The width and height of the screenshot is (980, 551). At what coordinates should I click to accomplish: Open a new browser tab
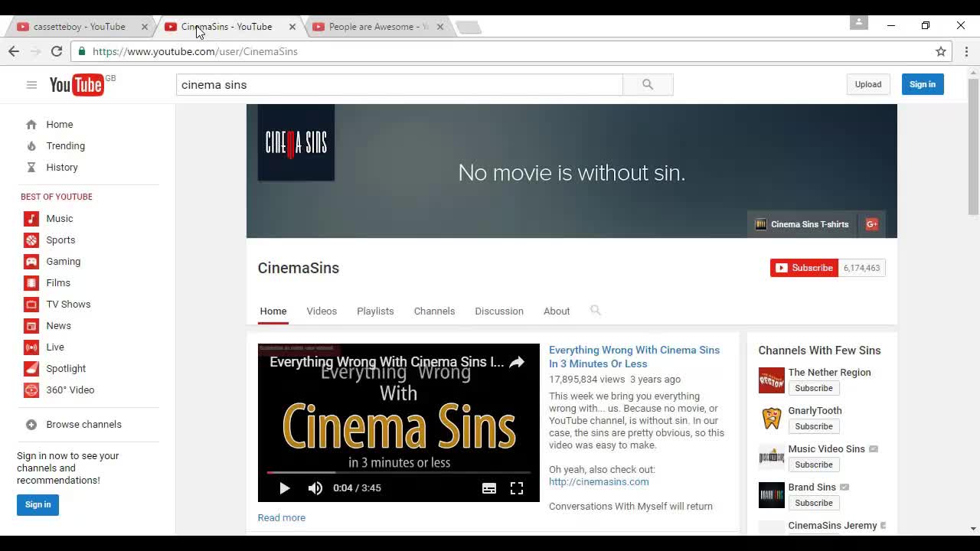point(468,28)
